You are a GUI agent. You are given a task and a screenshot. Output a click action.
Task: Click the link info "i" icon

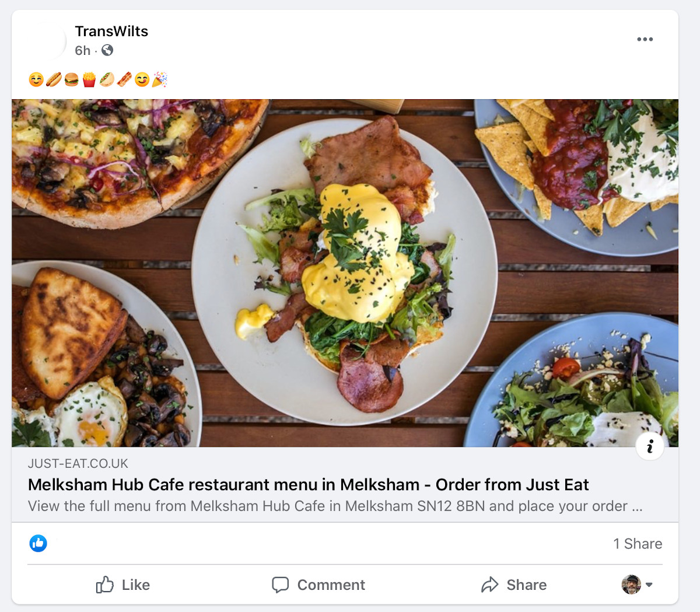pyautogui.click(x=650, y=447)
